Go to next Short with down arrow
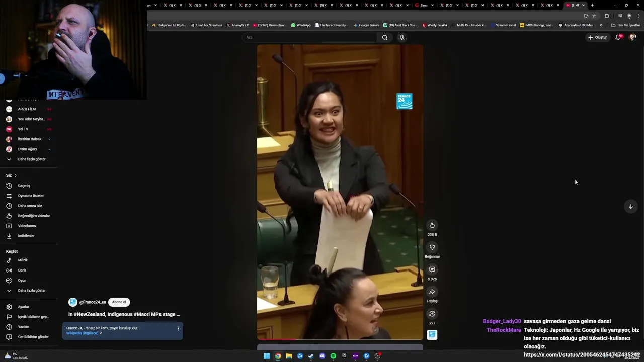The height and width of the screenshot is (362, 644). coord(630,206)
